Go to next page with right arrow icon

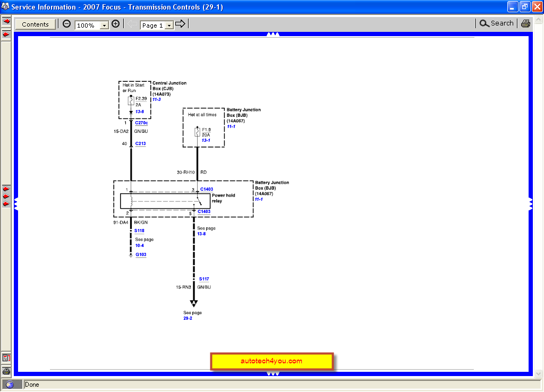(x=179, y=23)
